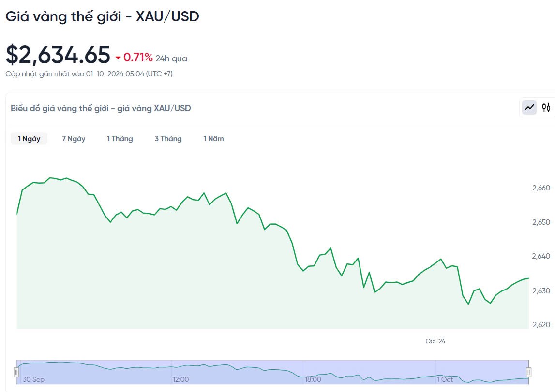This screenshot has height=392, width=555.
Task: Click the Oct '24 x-axis label
Action: tap(435, 341)
